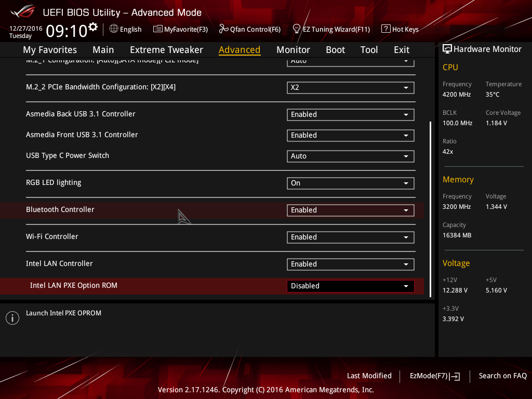Click the EZ Tuning Wizard bulb icon
This screenshot has height=399, width=532.
pyautogui.click(x=297, y=29)
